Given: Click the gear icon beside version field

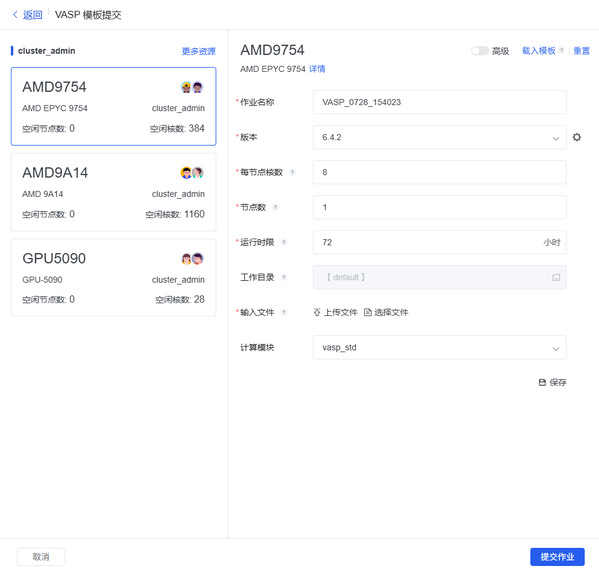Looking at the screenshot, I should click(576, 137).
